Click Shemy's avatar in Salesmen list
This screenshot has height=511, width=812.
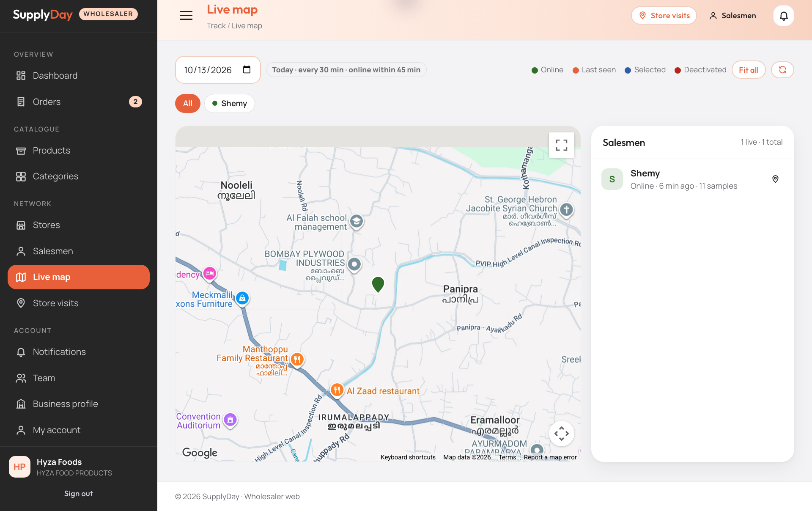coord(612,179)
